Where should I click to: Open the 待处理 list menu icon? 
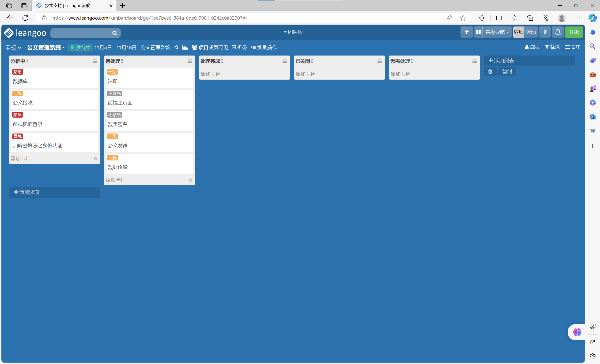tap(189, 61)
